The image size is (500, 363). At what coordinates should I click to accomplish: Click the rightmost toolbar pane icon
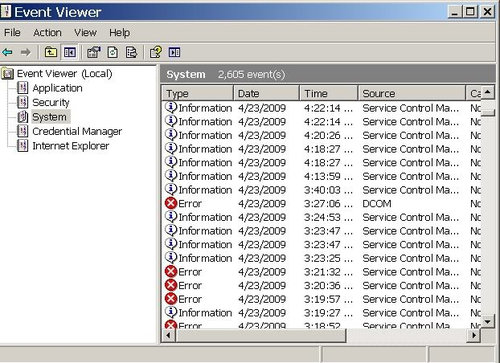click(x=174, y=52)
